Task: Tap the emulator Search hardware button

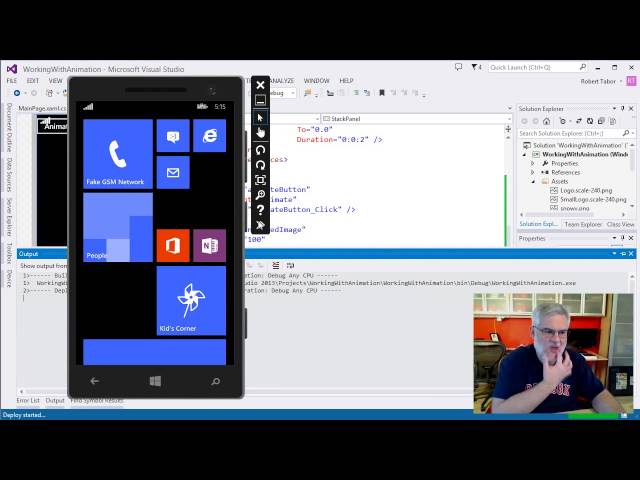Action: (216, 381)
